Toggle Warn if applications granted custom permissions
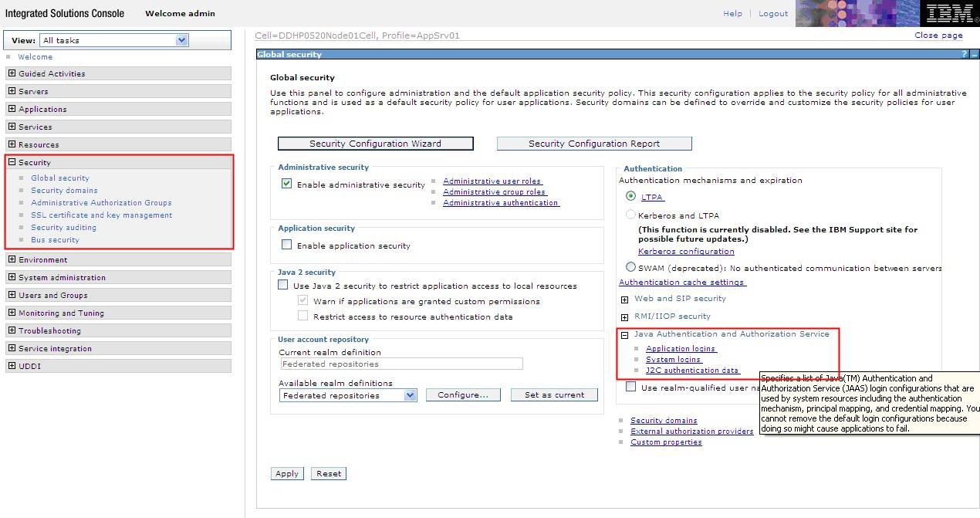The width and height of the screenshot is (980, 518). (x=302, y=300)
